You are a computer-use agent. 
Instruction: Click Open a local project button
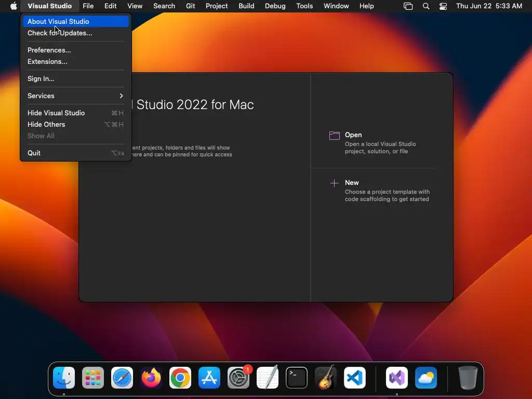[373, 143]
